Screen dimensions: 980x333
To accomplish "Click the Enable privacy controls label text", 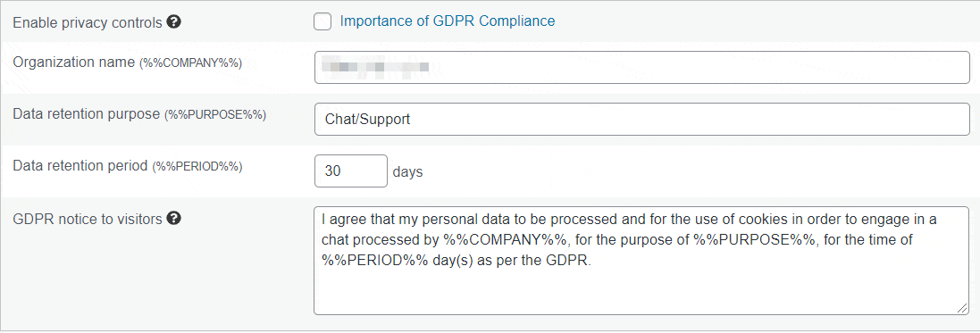I will (88, 23).
